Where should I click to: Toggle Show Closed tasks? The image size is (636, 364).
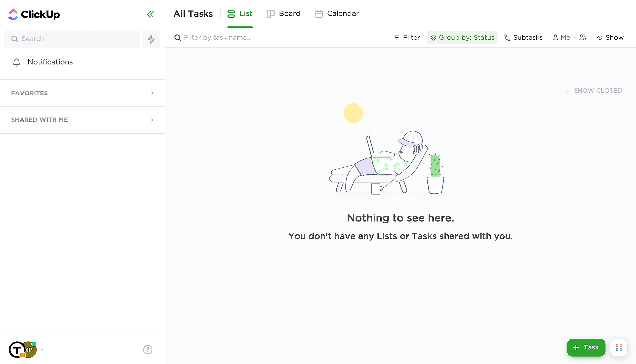tap(594, 90)
